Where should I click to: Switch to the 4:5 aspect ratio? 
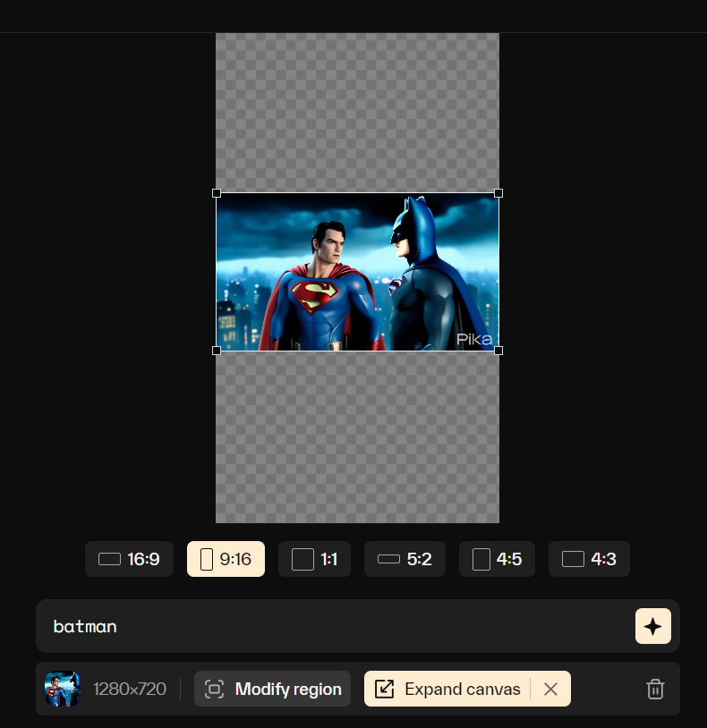pos(497,559)
